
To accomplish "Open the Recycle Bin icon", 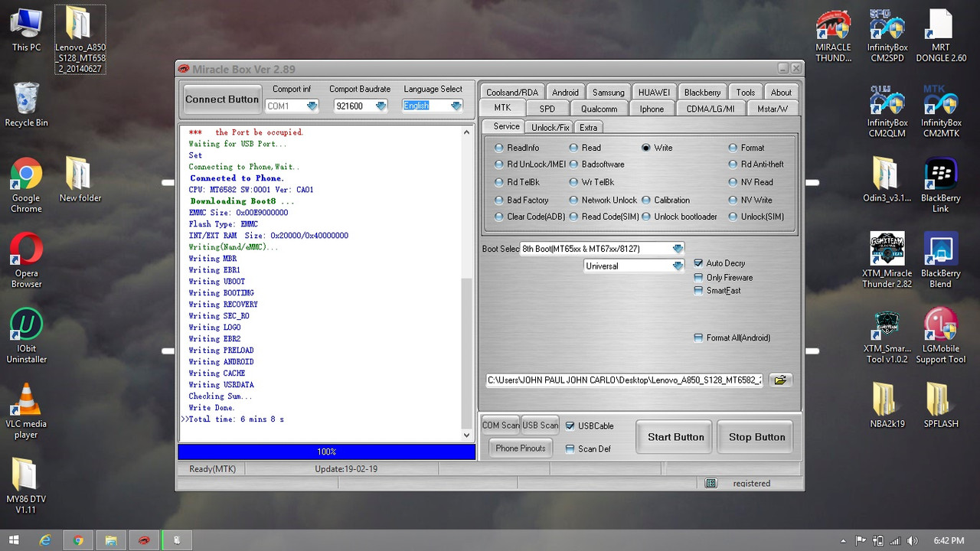I will [x=26, y=105].
